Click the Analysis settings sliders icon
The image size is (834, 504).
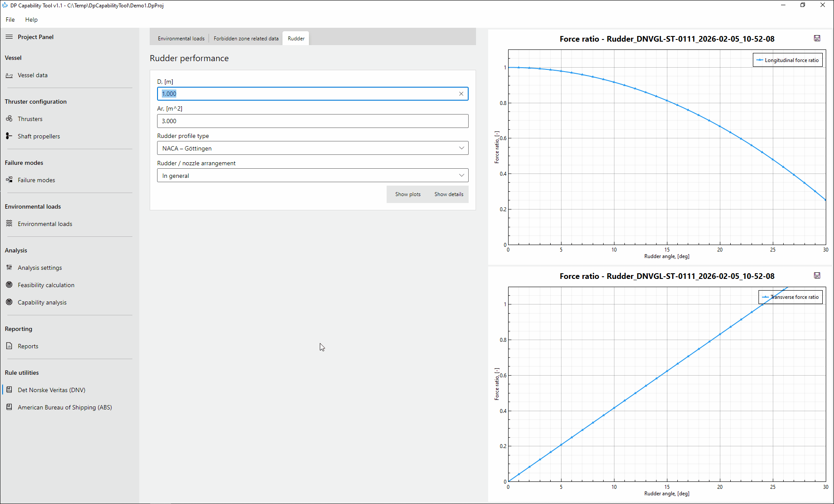click(9, 268)
